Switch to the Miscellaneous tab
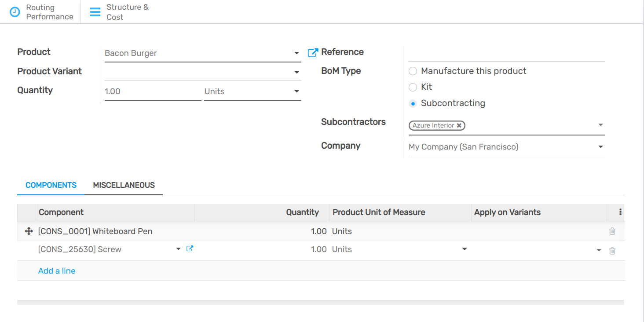 124,185
